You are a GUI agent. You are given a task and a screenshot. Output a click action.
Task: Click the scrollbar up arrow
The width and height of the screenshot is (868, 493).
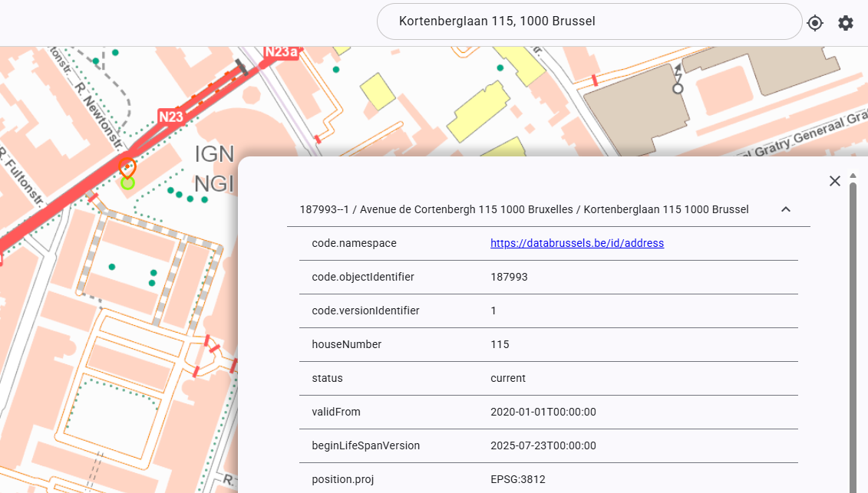[853, 176]
